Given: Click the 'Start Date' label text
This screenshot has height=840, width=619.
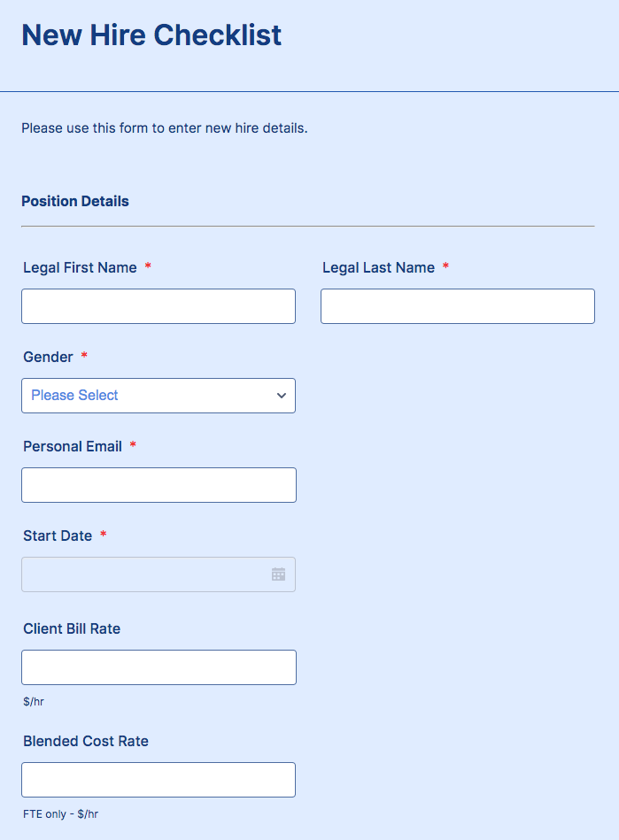Looking at the screenshot, I should [58, 536].
